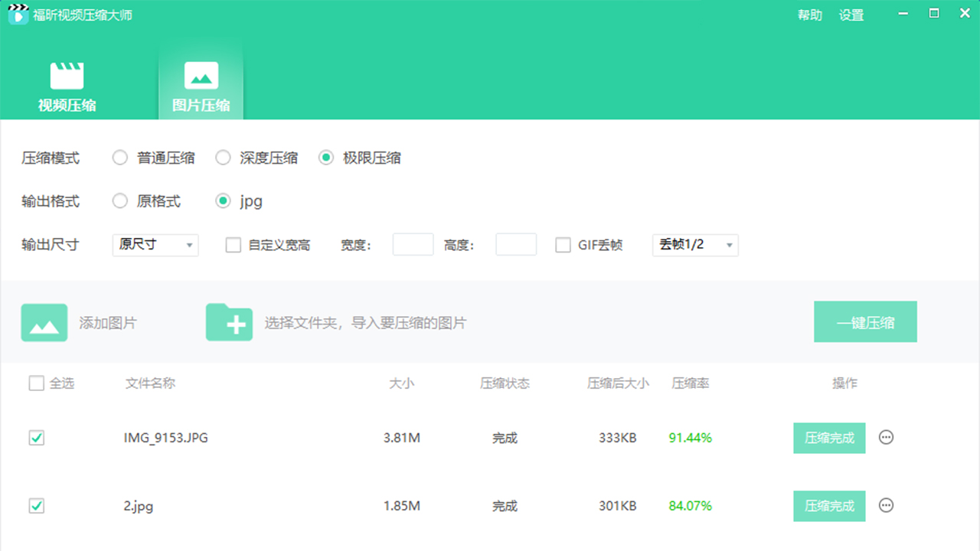Enable the GIF丢帧 checkbox
This screenshot has width=980, height=551.
tap(563, 245)
